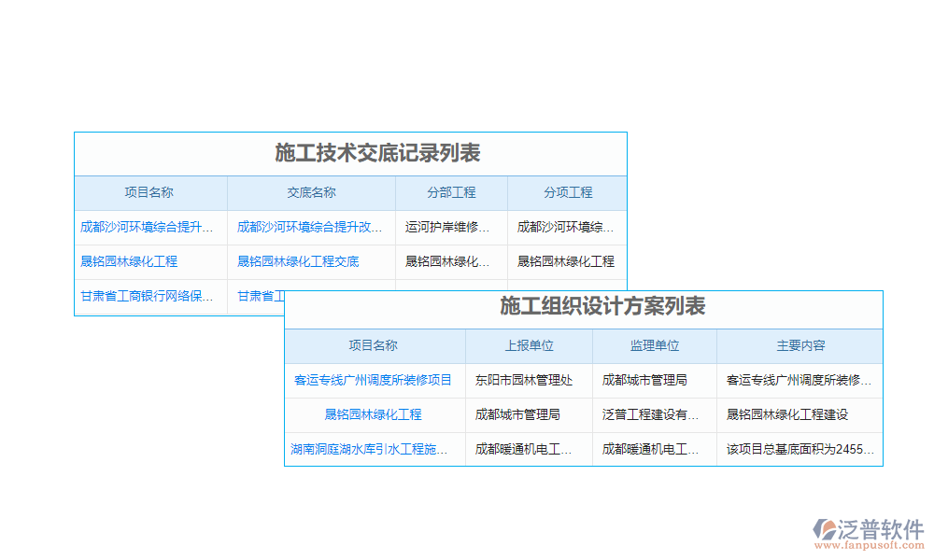Open the 晟铭园林绿化工程交底 disclosure record

pyautogui.click(x=298, y=262)
